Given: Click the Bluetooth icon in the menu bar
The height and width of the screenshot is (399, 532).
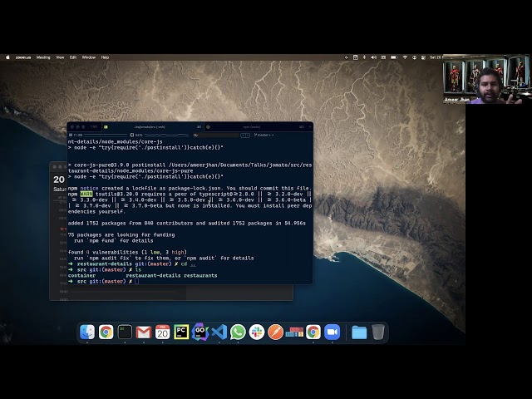Looking at the screenshot, I should (x=364, y=57).
